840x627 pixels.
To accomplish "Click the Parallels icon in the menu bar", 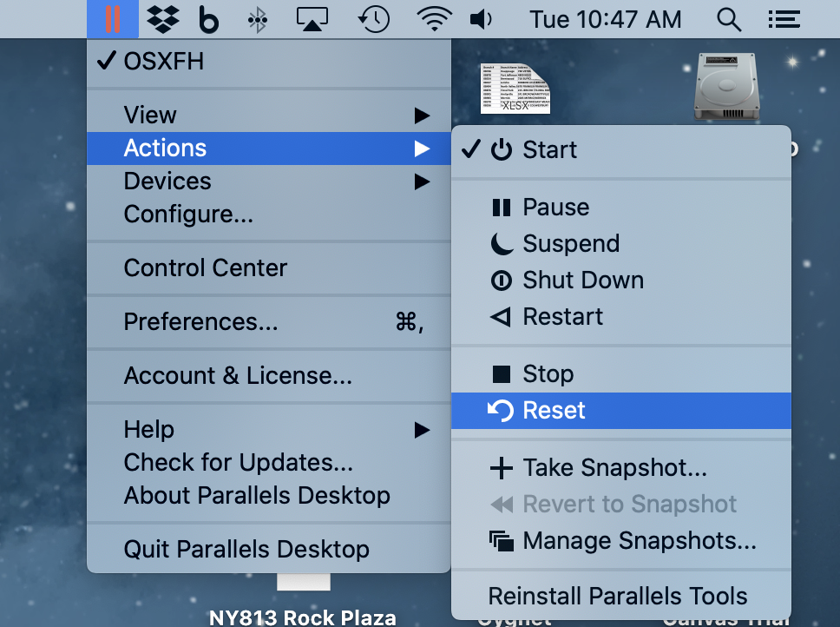I will click(113, 19).
